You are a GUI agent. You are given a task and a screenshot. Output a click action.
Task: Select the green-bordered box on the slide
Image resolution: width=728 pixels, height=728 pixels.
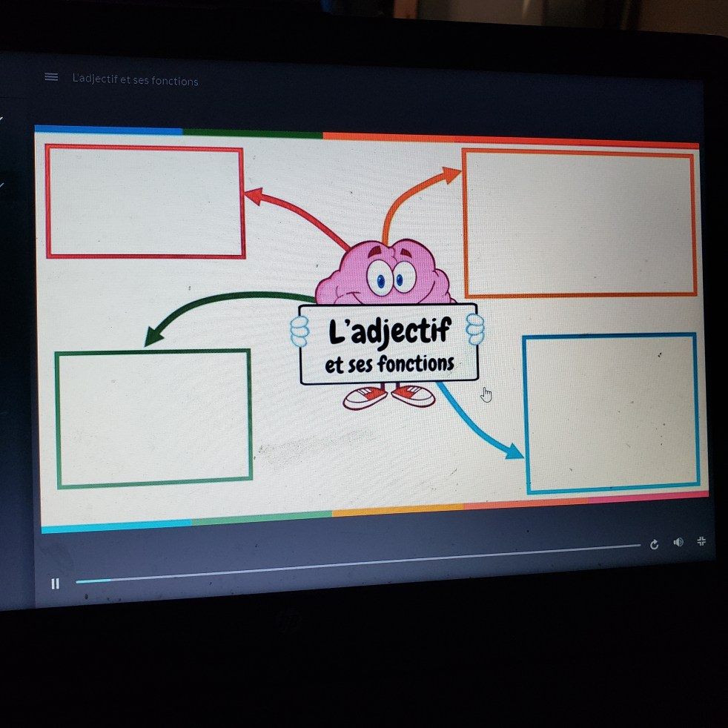click(x=153, y=419)
